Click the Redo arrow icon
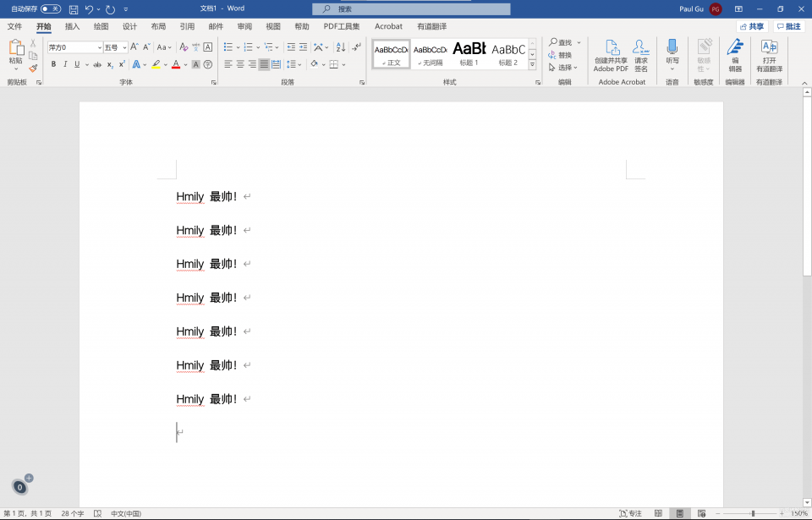The width and height of the screenshot is (812, 520). [110, 9]
